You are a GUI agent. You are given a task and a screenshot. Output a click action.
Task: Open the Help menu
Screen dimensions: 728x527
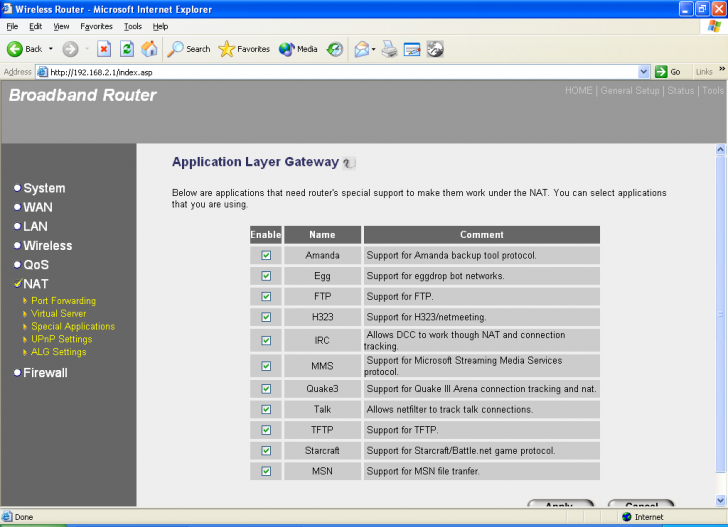(x=160, y=26)
